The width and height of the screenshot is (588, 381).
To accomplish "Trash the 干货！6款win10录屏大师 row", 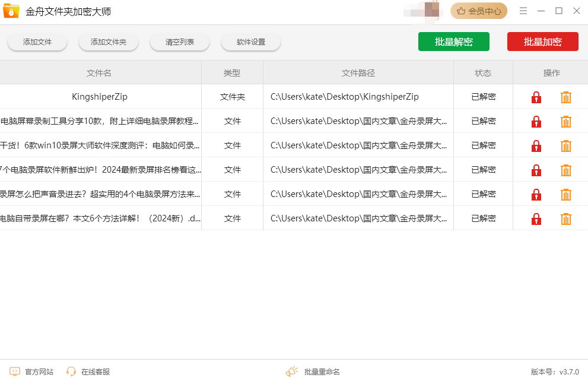I will pyautogui.click(x=566, y=146).
